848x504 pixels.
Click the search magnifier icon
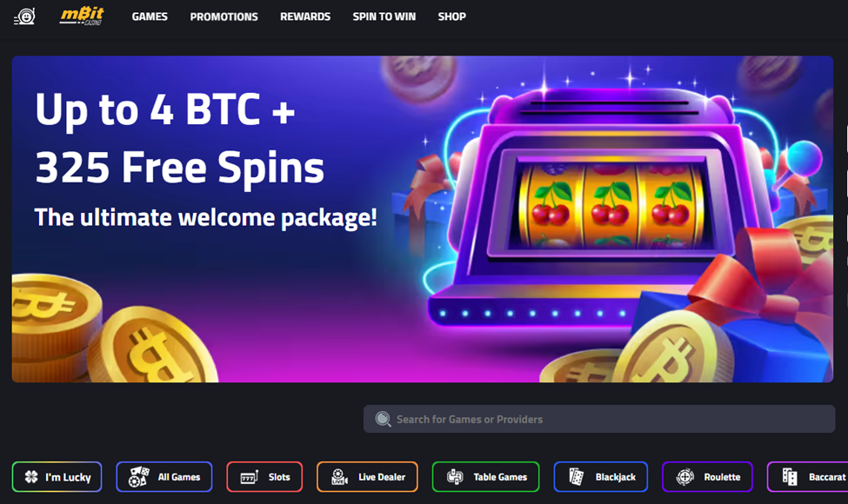click(383, 419)
